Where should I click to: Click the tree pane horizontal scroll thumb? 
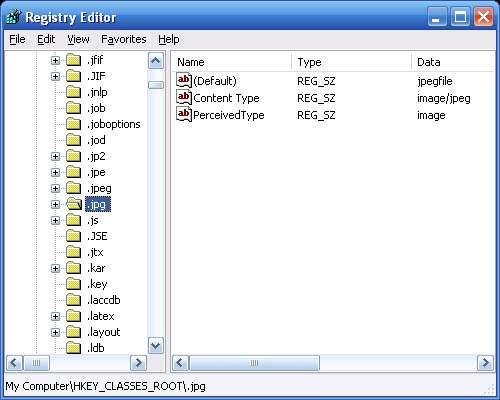point(36,363)
